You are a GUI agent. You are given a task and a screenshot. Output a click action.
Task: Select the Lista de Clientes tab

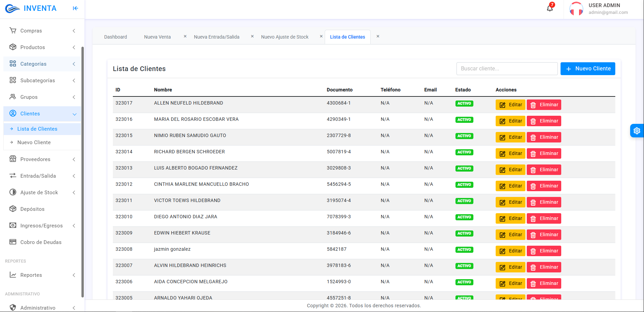[x=347, y=37]
